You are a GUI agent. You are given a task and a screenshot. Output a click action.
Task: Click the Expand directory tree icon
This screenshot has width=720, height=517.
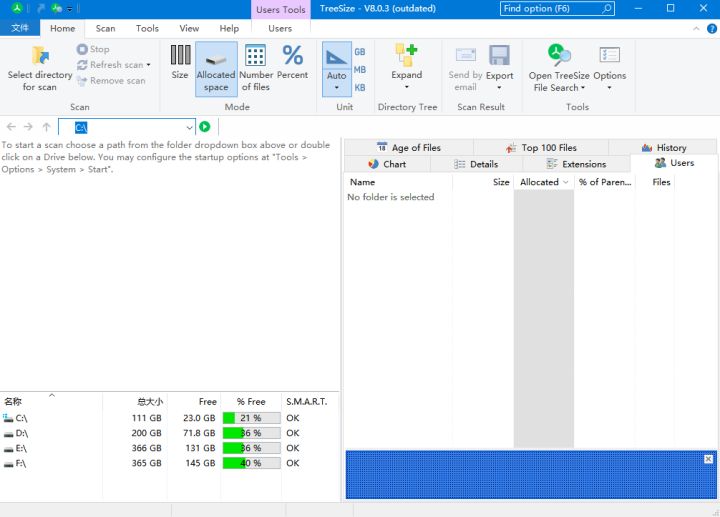click(406, 55)
